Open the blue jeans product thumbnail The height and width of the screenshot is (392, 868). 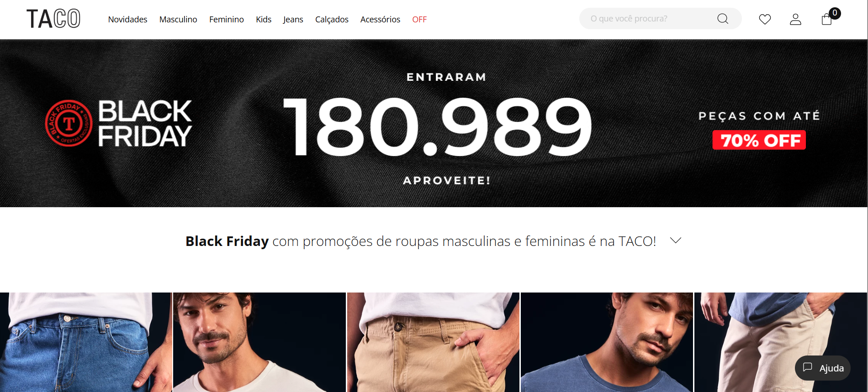coord(86,342)
